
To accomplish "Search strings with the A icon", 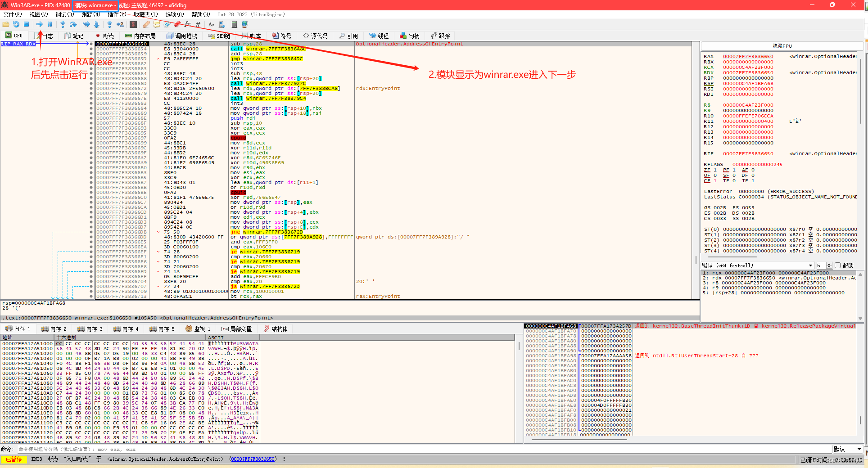I will coord(211,24).
